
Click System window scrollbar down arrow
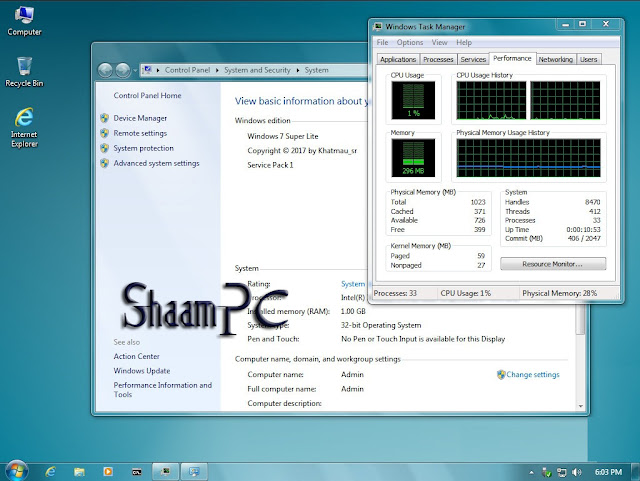(580, 406)
